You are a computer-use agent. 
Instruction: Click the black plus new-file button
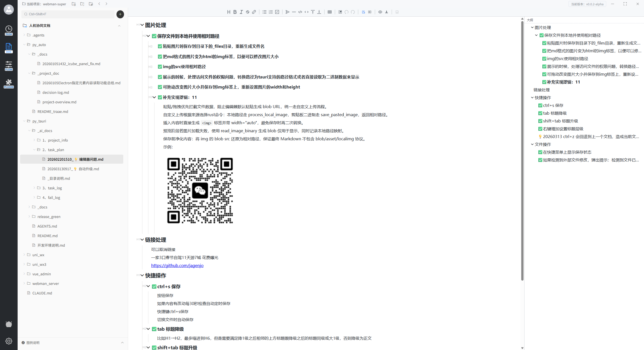coord(120,14)
